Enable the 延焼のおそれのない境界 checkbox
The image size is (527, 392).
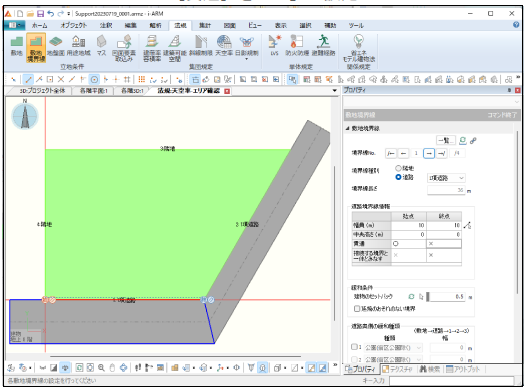coord(357,308)
